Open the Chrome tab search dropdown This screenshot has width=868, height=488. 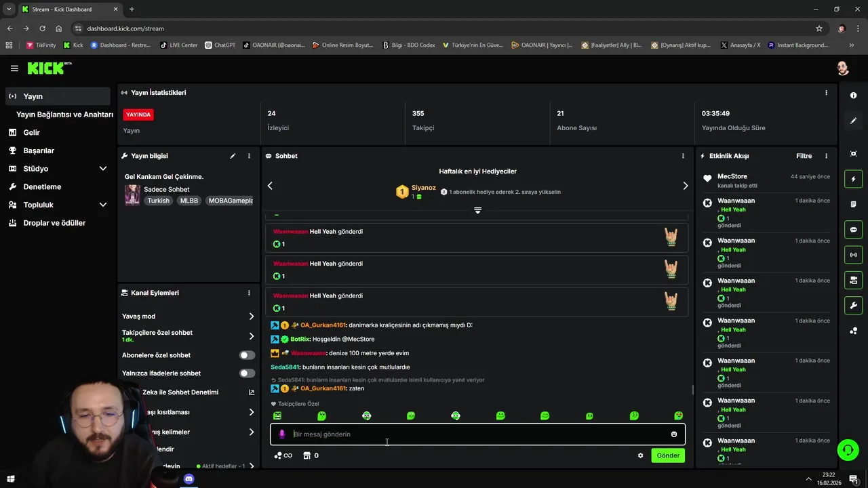(x=9, y=9)
